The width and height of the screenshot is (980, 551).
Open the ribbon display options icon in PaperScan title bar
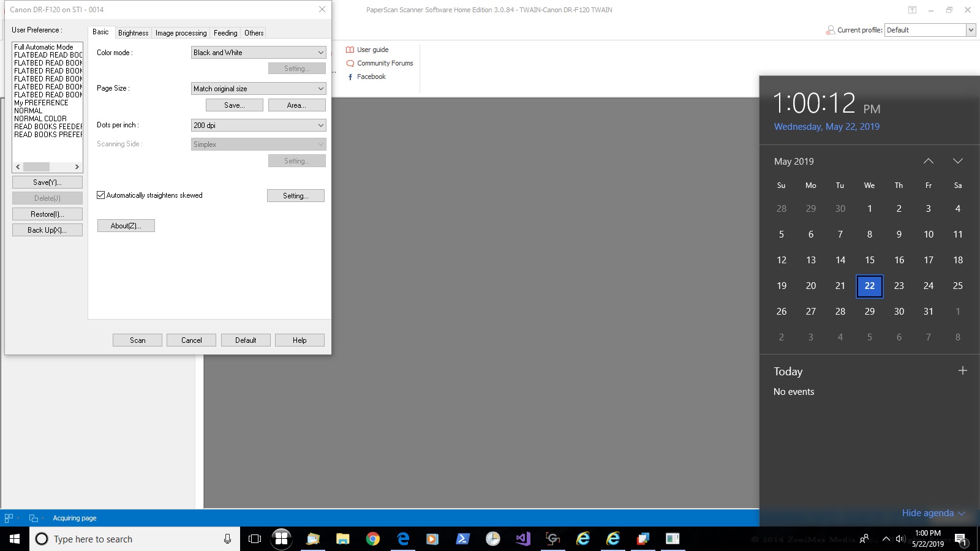click(x=912, y=10)
